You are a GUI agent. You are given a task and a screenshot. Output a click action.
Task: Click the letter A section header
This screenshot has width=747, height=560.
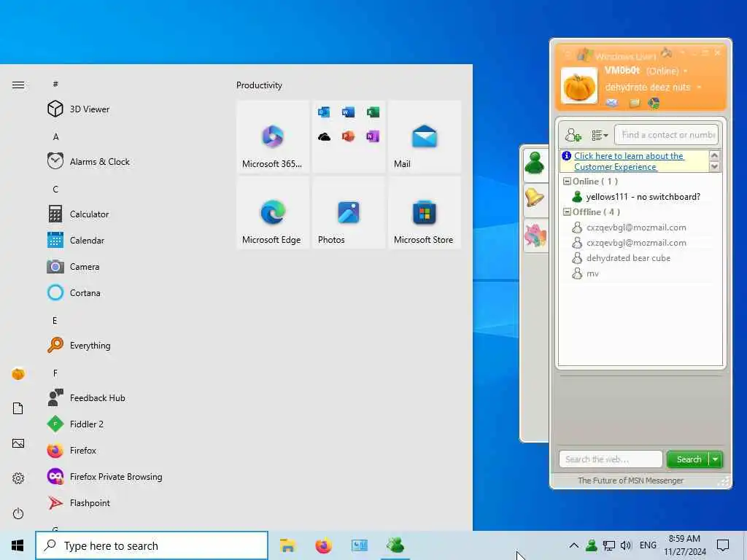pos(55,136)
